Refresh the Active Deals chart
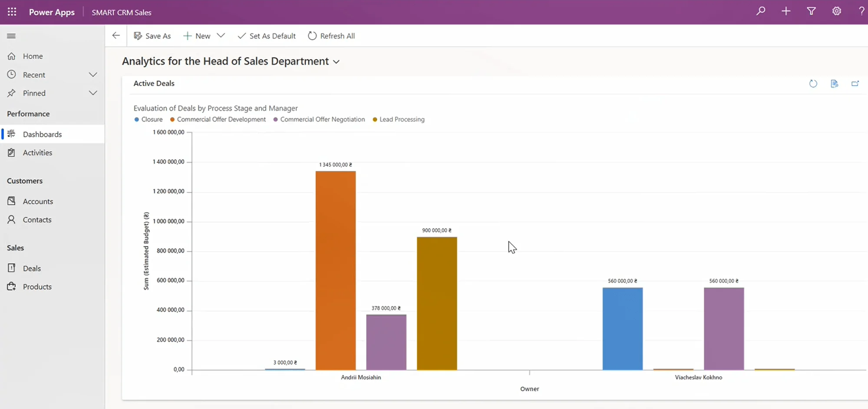 813,83
